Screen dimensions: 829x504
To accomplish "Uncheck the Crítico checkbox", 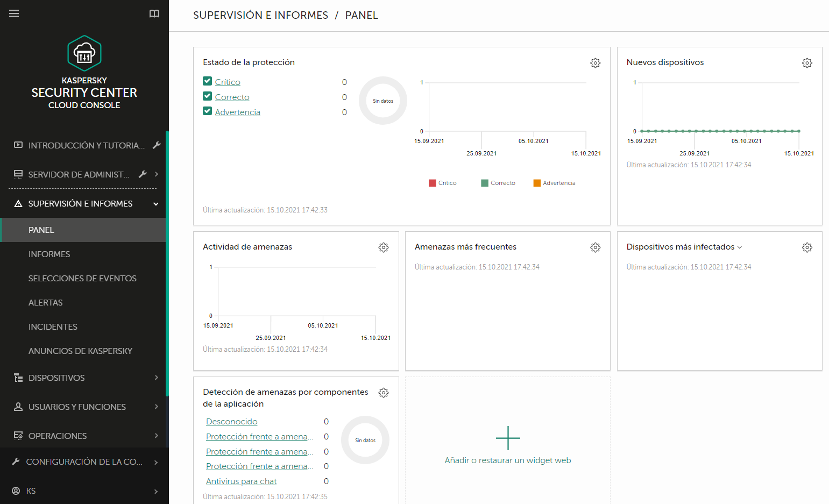I will pos(208,81).
